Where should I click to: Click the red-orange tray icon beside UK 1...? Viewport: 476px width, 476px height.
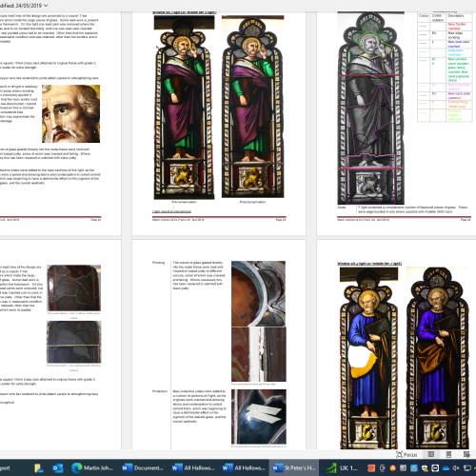coord(371,468)
